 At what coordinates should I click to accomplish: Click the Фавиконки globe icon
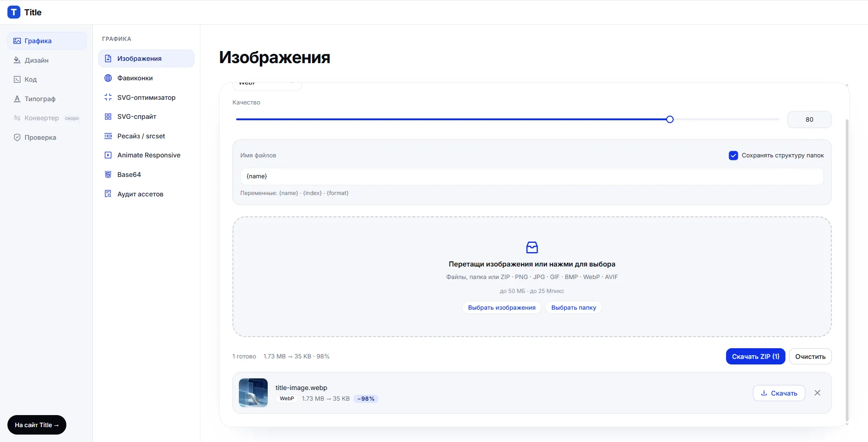108,78
